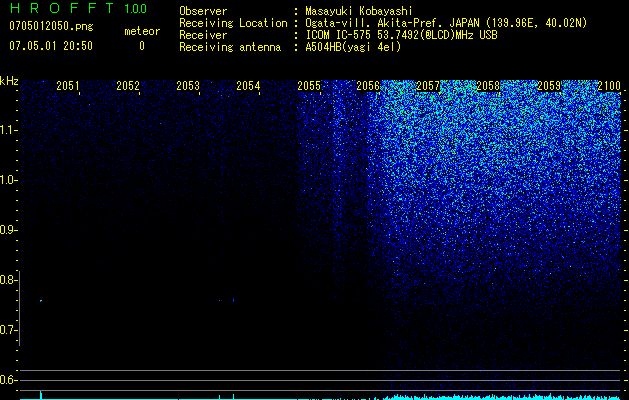Click the Receiver label
Viewport: 629px width, 400px height.
tap(203, 35)
